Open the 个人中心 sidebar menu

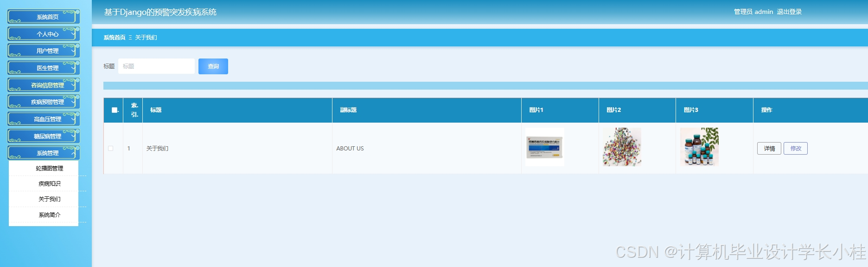(44, 34)
